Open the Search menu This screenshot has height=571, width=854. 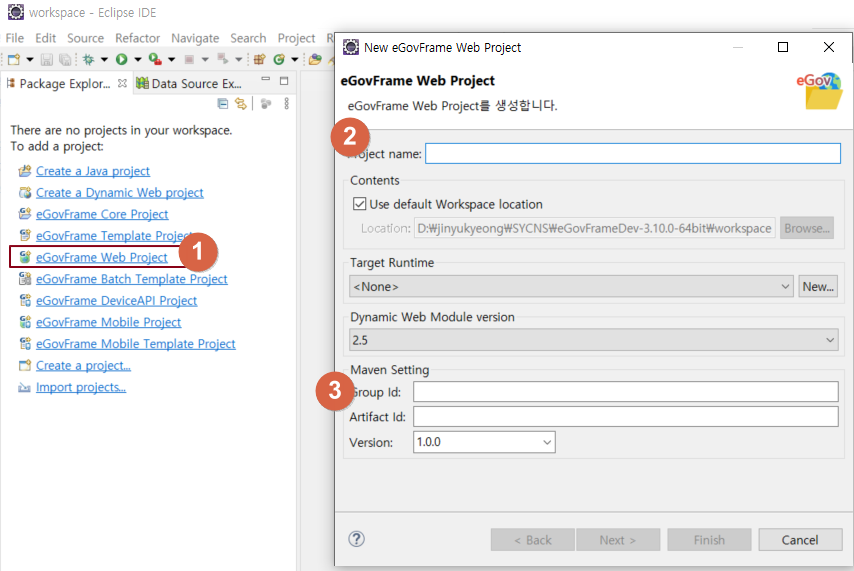pyautogui.click(x=248, y=38)
